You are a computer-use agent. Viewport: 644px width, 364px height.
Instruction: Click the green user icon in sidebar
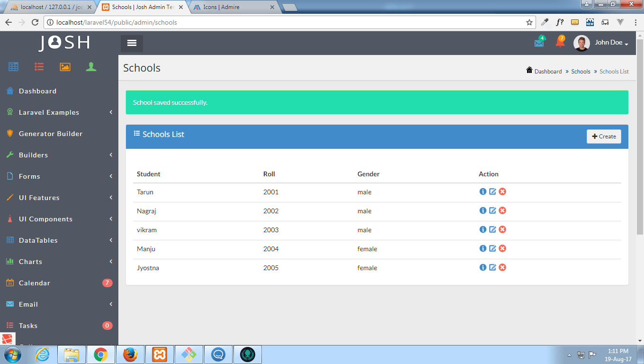(91, 67)
